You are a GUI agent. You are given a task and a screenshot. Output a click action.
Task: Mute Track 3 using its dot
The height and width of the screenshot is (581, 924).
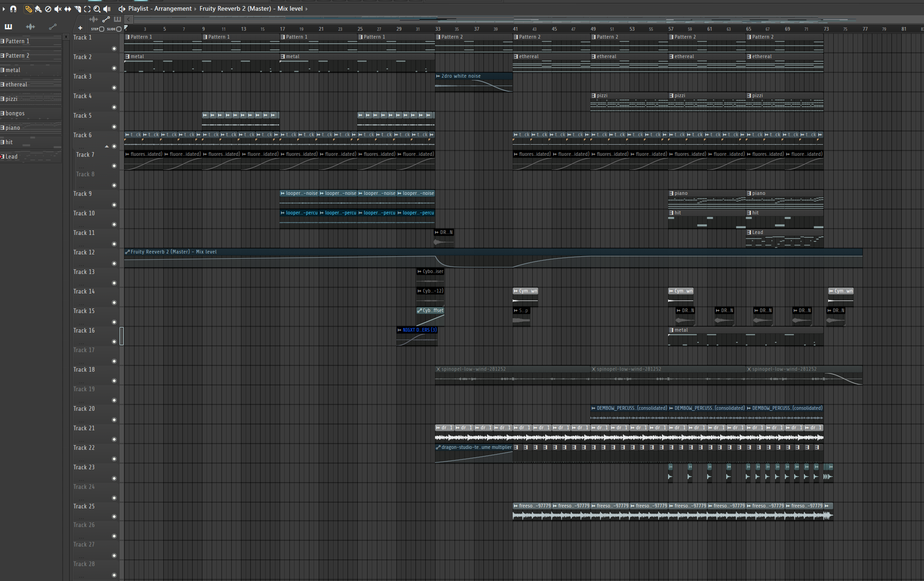coord(114,87)
